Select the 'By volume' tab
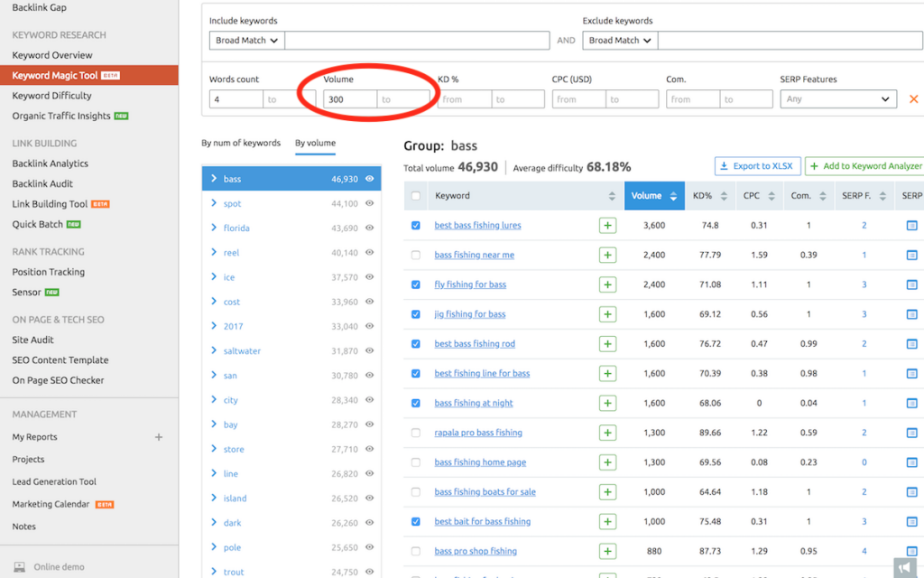This screenshot has height=578, width=924. pyautogui.click(x=315, y=143)
